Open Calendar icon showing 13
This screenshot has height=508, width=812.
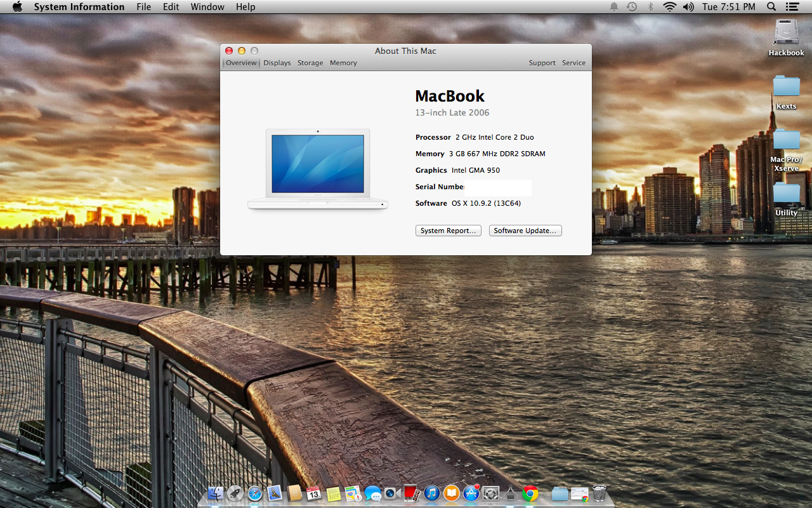click(314, 493)
